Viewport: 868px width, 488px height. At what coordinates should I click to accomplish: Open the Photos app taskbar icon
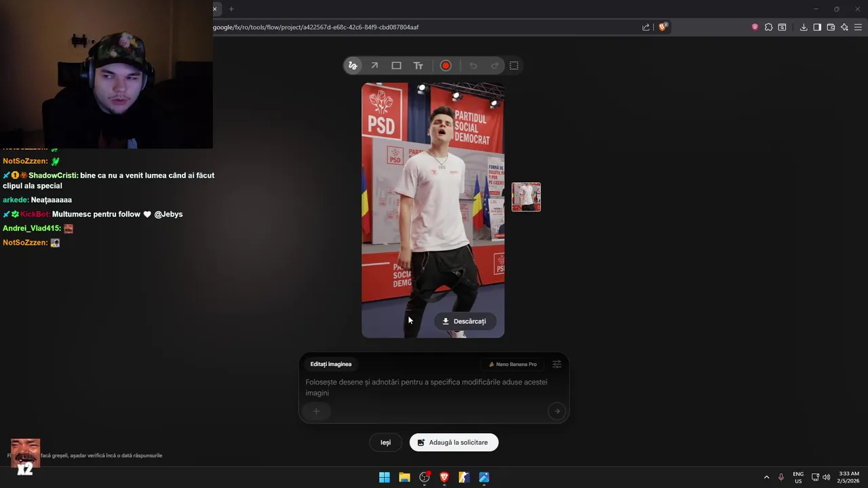pos(484,477)
